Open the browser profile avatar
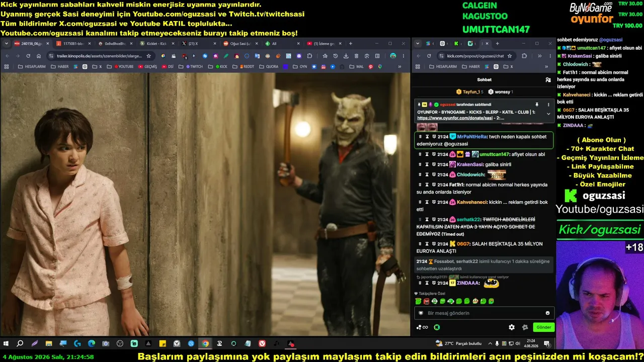Image resolution: width=644 pixels, height=362 pixels. [x=393, y=56]
